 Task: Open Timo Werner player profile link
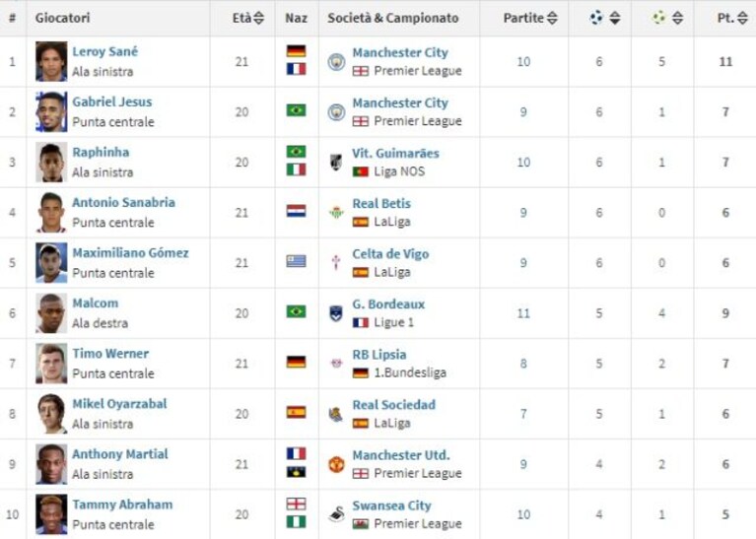tap(110, 354)
